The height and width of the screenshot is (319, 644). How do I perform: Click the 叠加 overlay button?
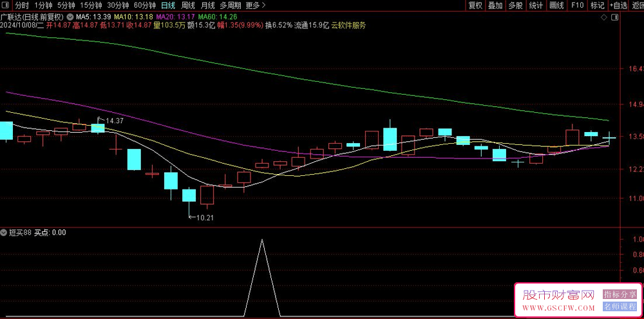pyautogui.click(x=495, y=5)
